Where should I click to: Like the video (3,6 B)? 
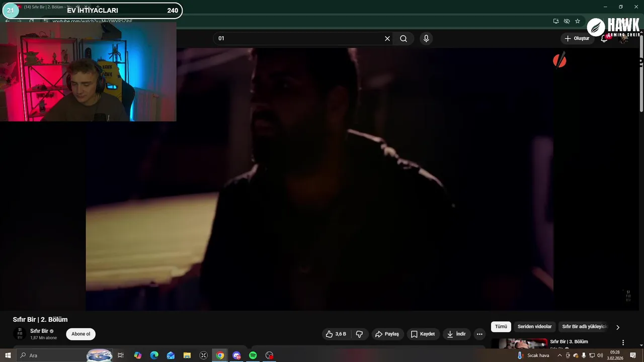coord(336,334)
